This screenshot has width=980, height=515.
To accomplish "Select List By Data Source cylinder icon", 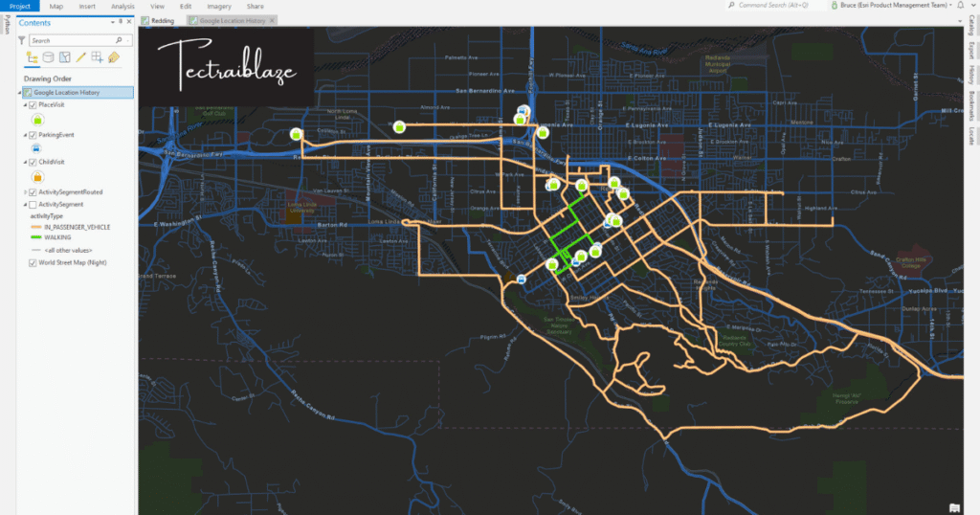I will pos(48,57).
